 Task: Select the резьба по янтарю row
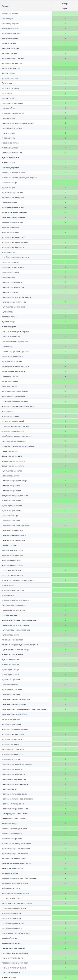pyautogui.click(x=26, y=545)
